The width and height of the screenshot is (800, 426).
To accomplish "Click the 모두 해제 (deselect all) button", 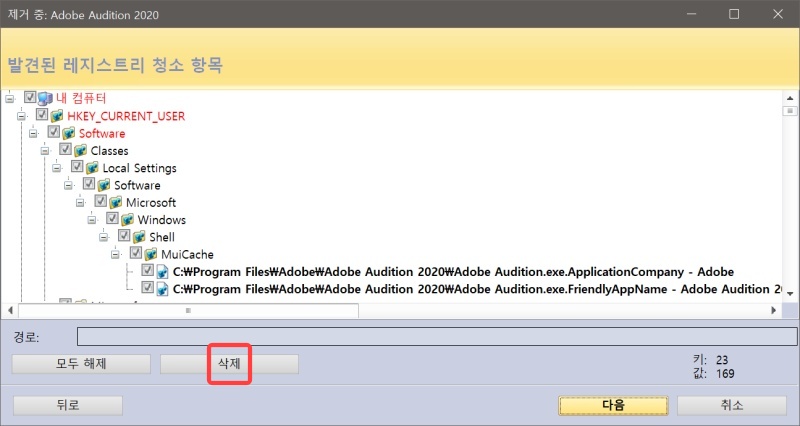I will coord(81,364).
